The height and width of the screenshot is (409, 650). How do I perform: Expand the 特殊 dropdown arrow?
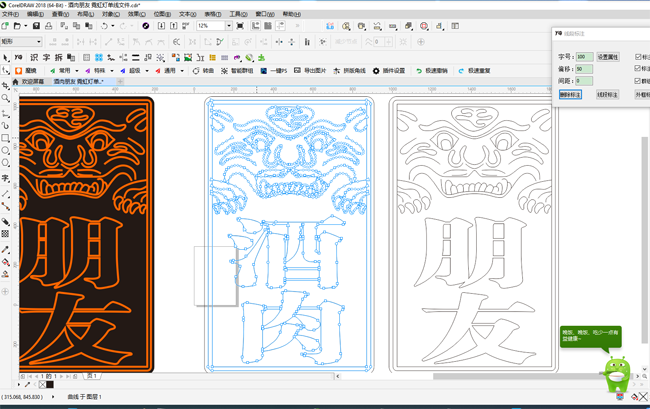pyautogui.click(x=112, y=71)
